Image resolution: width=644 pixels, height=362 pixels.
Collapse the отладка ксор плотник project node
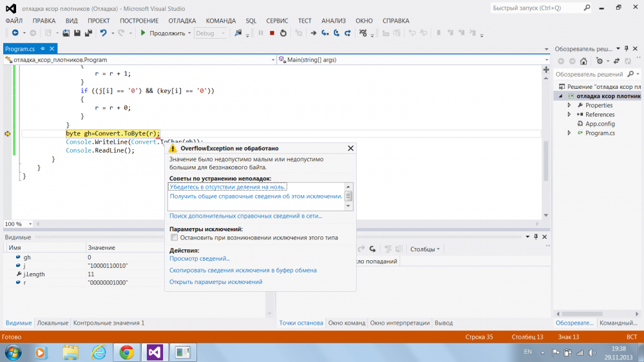561,96
